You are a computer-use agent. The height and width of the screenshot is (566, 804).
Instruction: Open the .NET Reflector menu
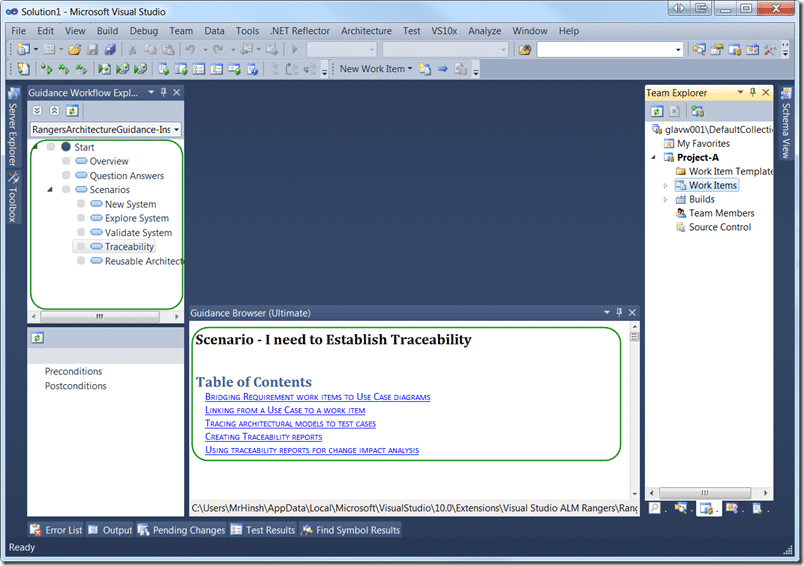[300, 31]
